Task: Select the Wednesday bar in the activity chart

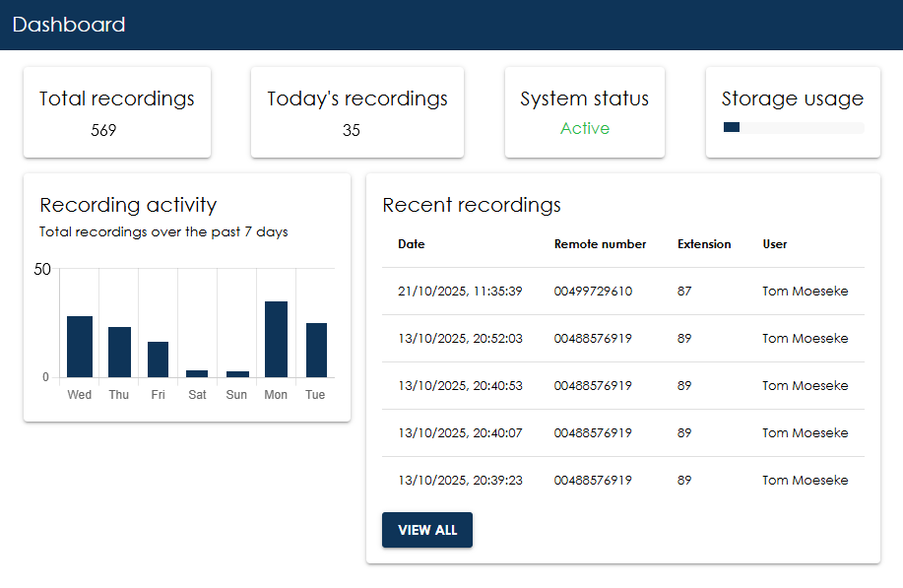Action: [x=80, y=347]
